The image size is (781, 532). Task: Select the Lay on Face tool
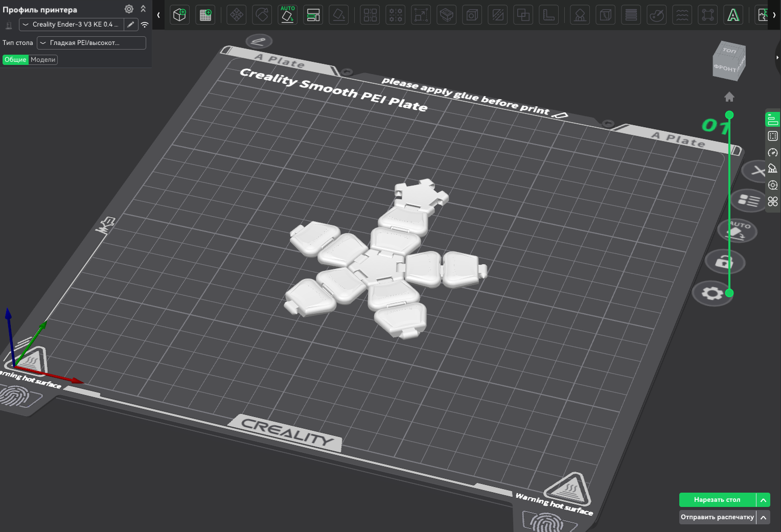point(339,15)
